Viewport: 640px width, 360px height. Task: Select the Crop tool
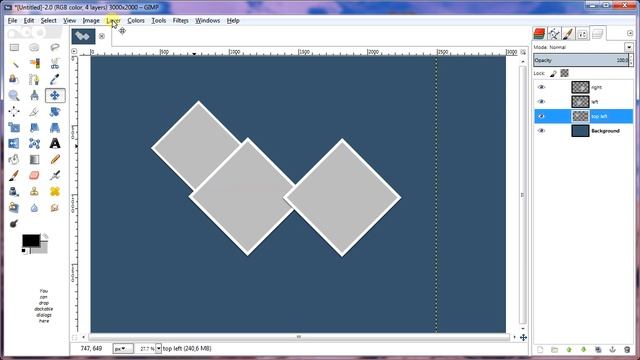tap(34, 111)
